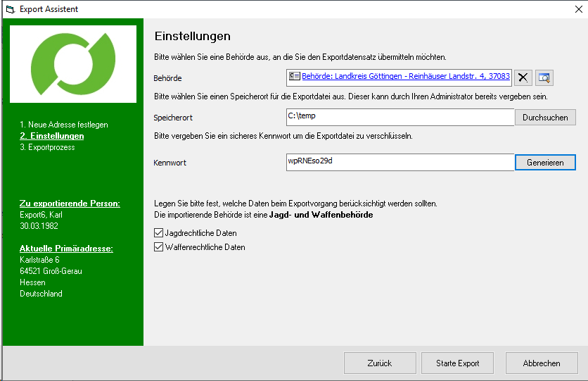Click the Zu exportierende Person heading

70,204
